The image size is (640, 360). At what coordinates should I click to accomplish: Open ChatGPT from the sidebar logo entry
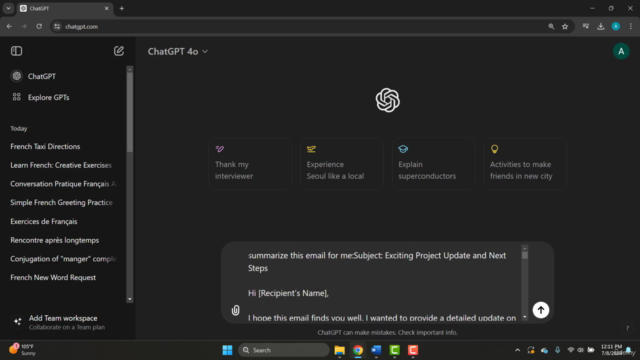(x=17, y=76)
